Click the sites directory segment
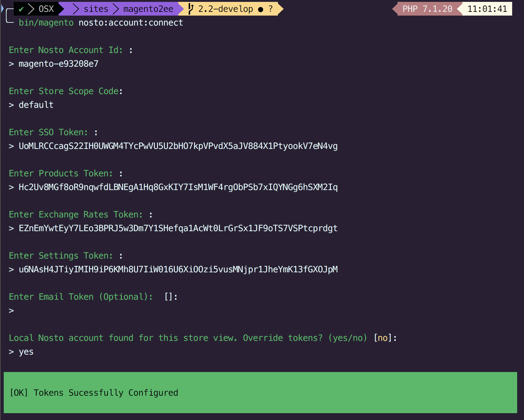The height and width of the screenshot is (420, 524). tap(96, 9)
